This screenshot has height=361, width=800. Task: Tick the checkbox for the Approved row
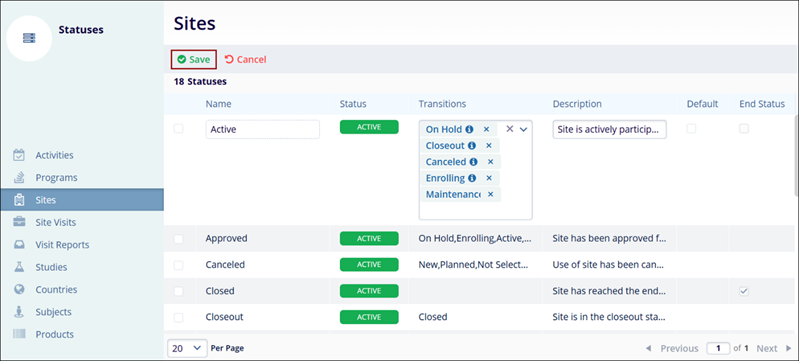pos(179,238)
